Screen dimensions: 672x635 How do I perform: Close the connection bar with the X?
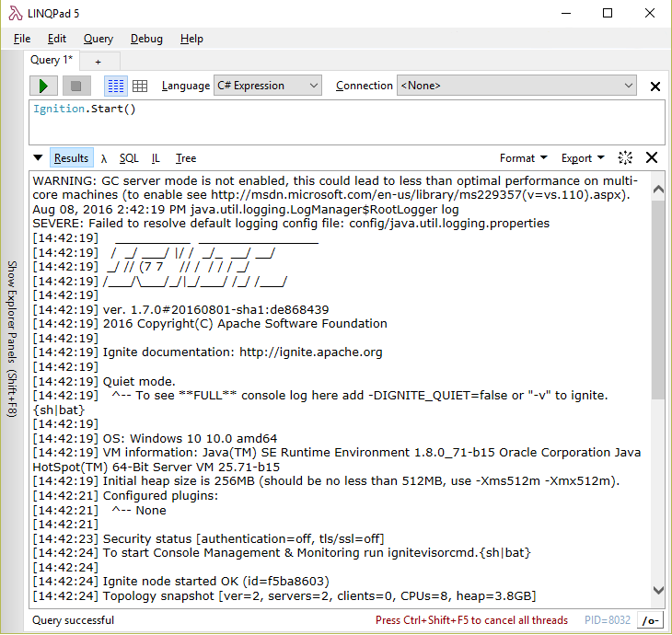(655, 87)
